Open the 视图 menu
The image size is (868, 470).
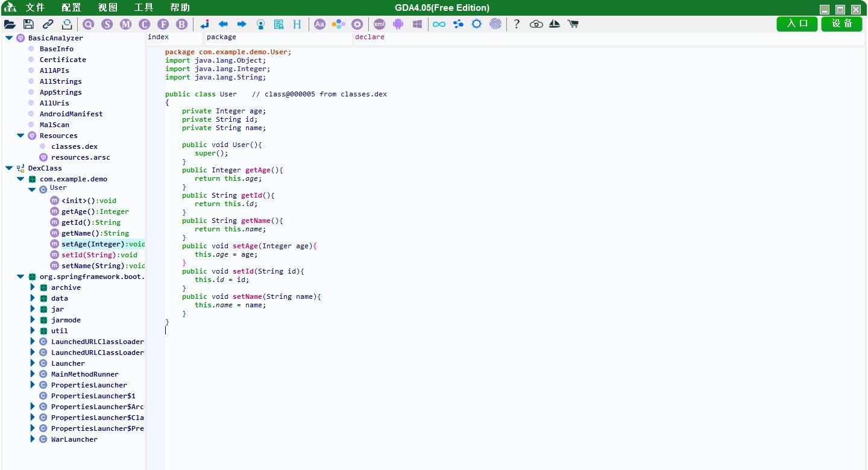click(x=108, y=8)
